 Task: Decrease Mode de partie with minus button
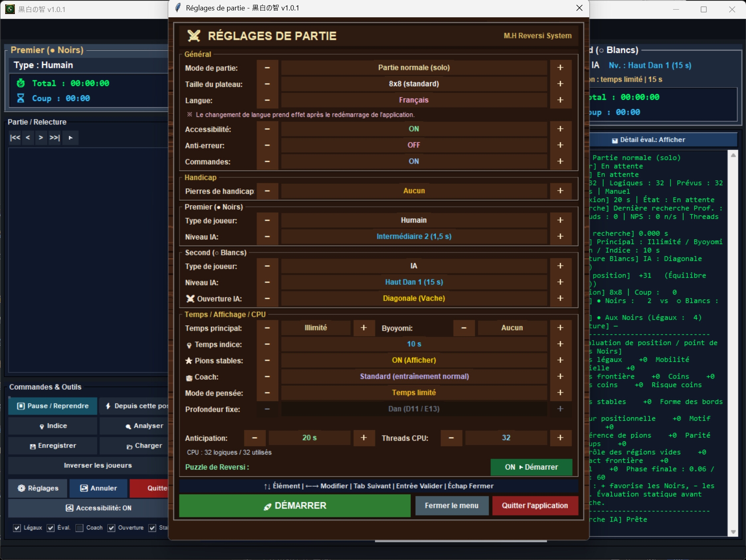click(267, 68)
